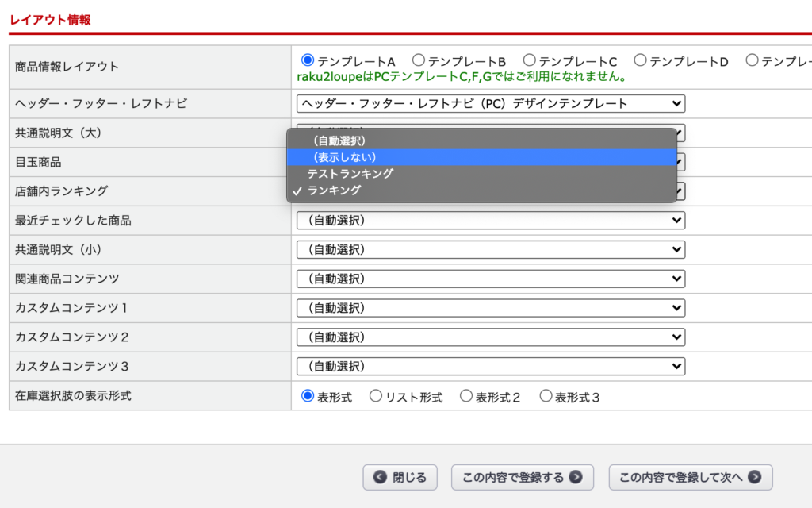Choose テンプレートB layout option
This screenshot has height=508, width=812.
[x=419, y=60]
